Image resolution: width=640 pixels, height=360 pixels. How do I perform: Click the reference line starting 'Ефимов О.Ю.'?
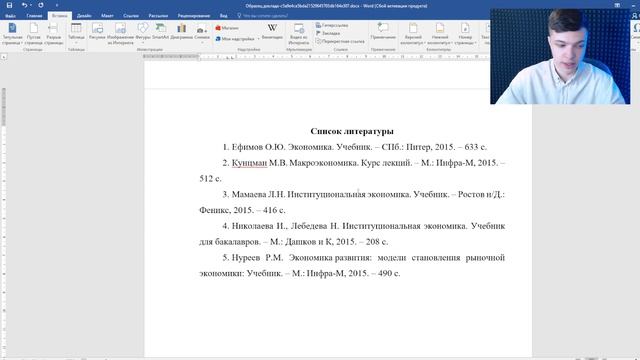point(354,147)
